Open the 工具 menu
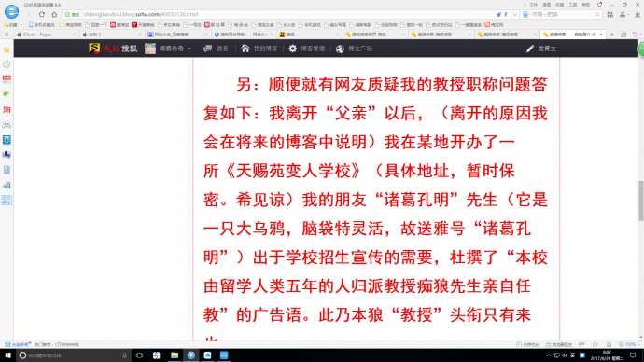 click(x=573, y=5)
